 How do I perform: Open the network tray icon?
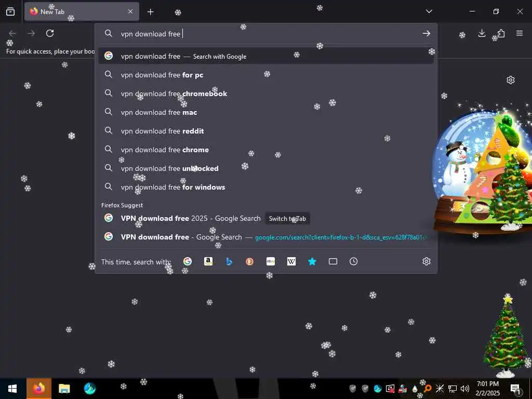point(453,389)
